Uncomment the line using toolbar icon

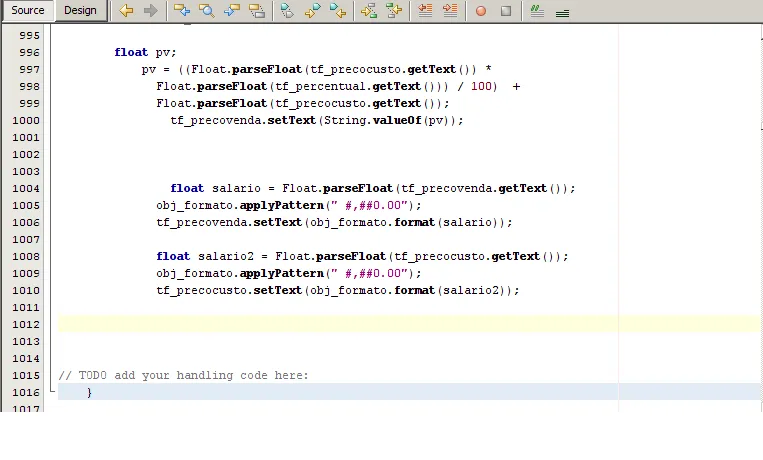[x=562, y=11]
